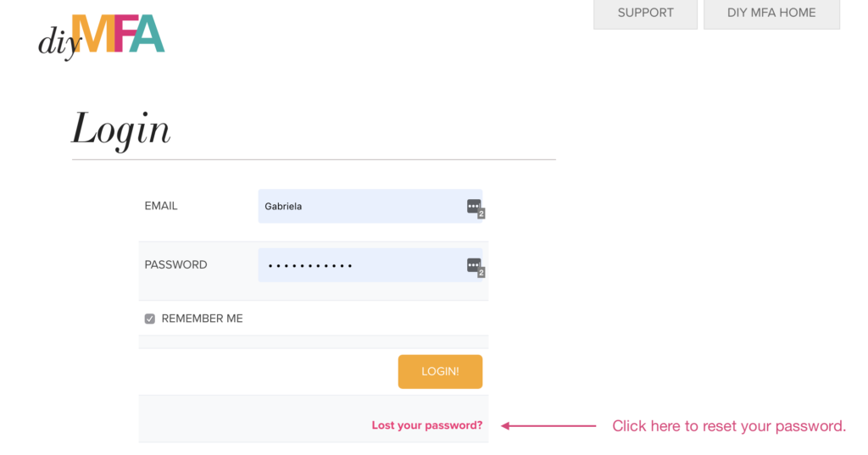Viewport: 868px width, 455px height.
Task: Focus the Password input field
Action: pos(407,265)
